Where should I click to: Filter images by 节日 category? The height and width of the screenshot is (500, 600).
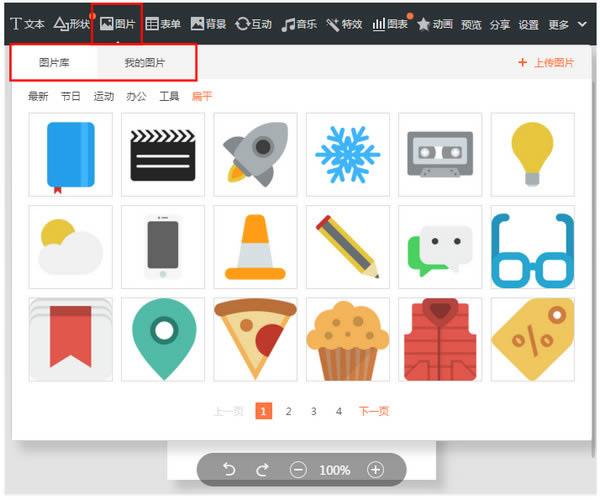point(71,97)
